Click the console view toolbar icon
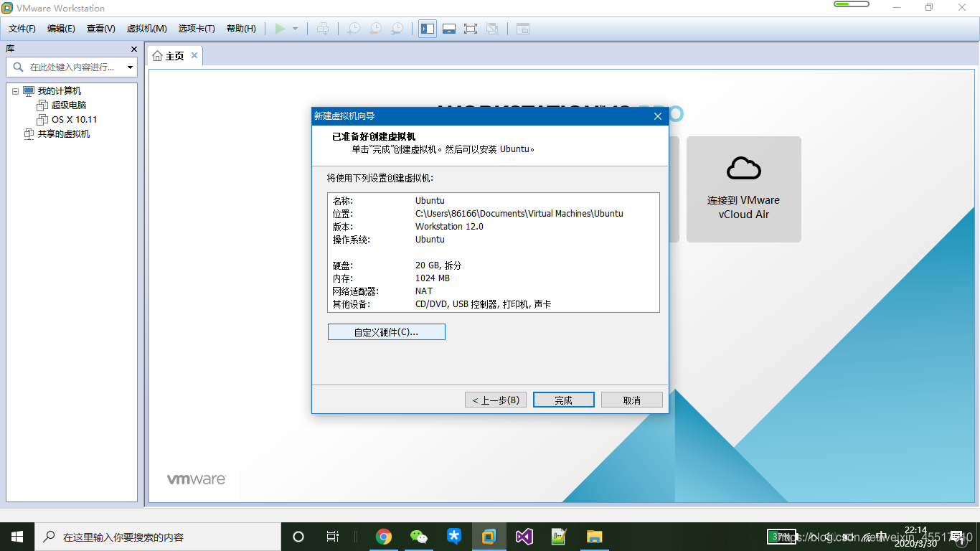 (523, 29)
